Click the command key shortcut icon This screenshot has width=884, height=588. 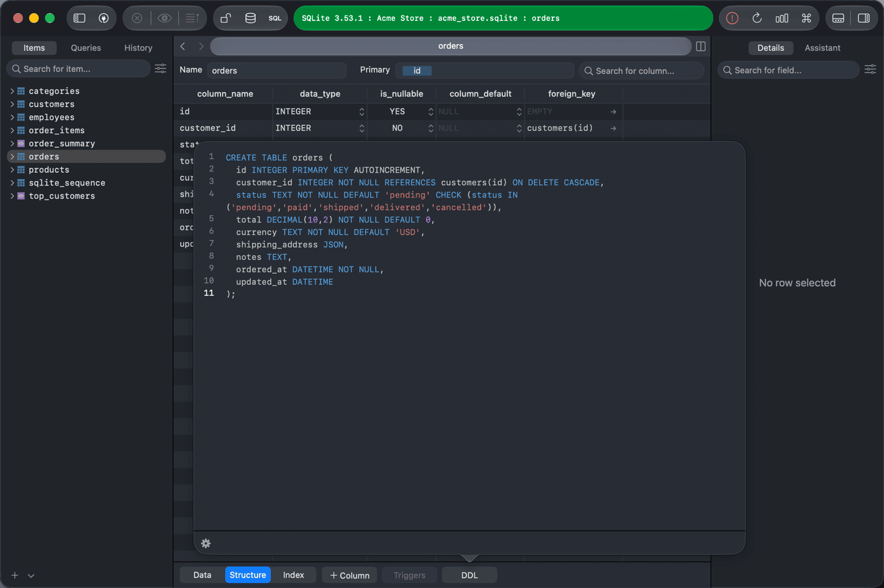point(807,18)
